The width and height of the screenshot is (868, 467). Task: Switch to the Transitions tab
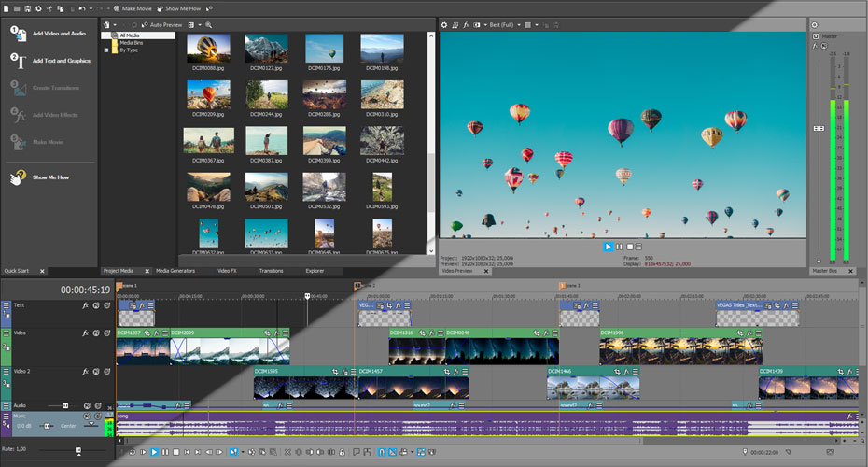[x=272, y=271]
